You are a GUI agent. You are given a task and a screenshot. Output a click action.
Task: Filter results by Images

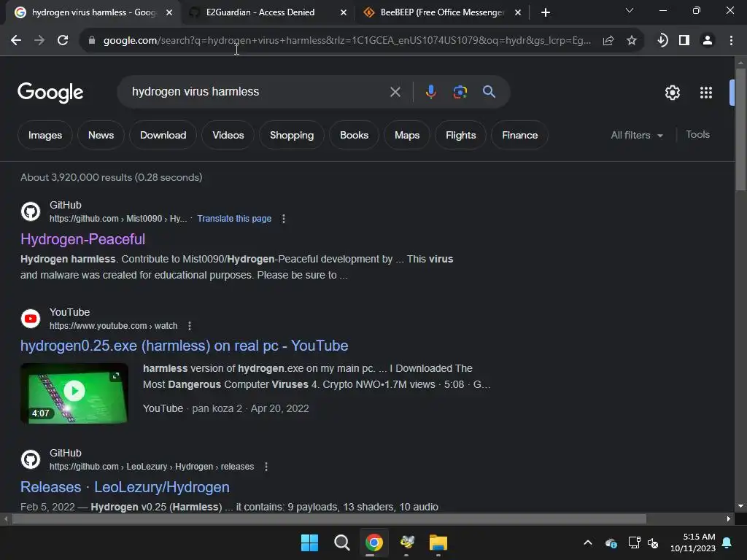click(45, 135)
